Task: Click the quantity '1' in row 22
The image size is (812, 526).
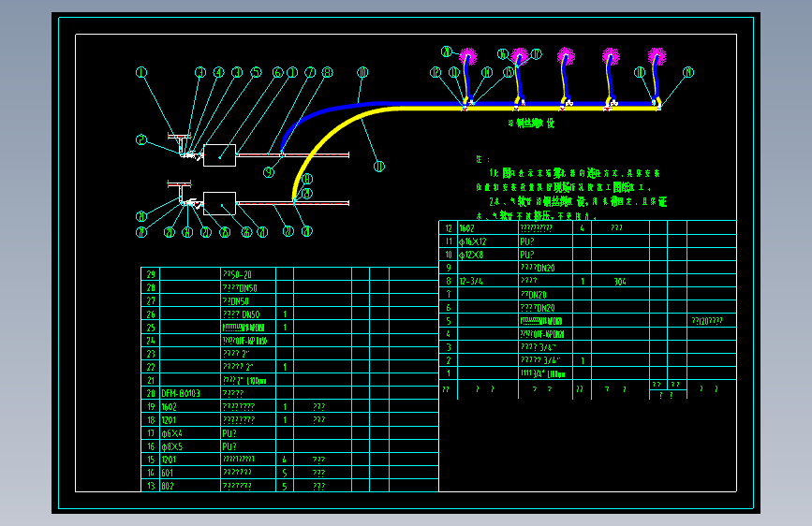Action: pyautogui.click(x=285, y=367)
